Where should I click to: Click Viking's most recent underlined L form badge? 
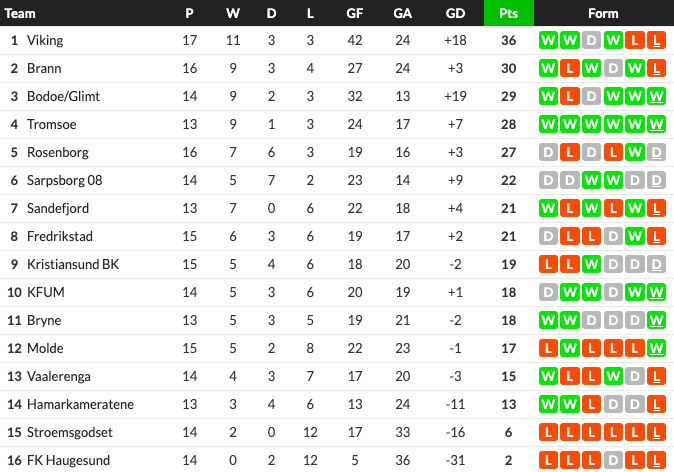coord(656,40)
